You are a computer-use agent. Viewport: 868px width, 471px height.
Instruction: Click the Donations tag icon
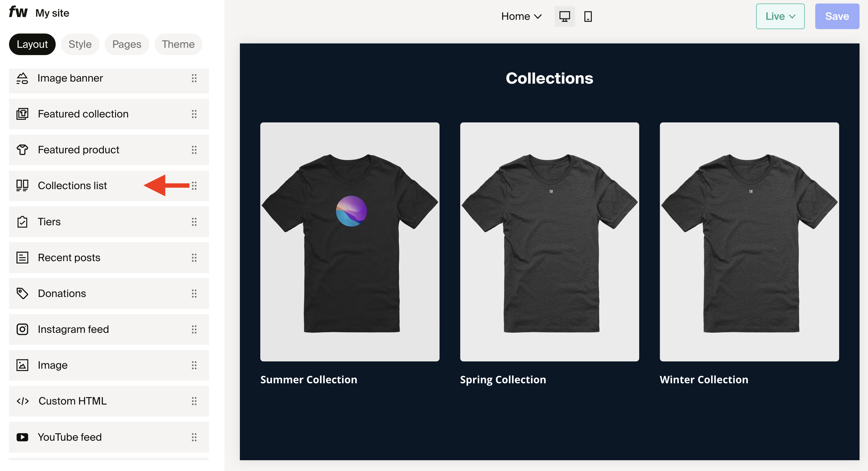[x=22, y=294]
